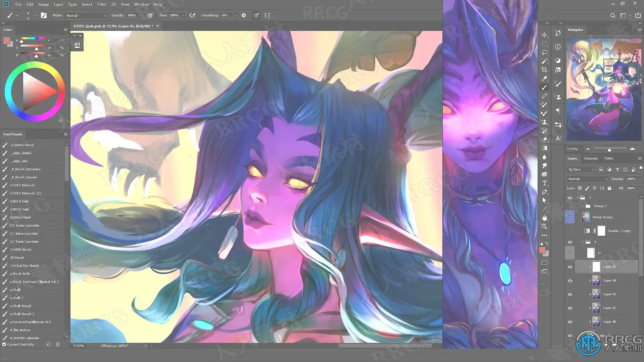The image size is (644, 362).
Task: Expand the Group 3 folder
Action: click(583, 206)
